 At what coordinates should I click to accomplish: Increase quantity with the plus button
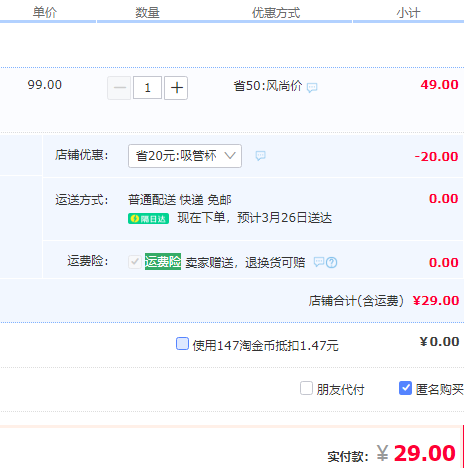176,88
